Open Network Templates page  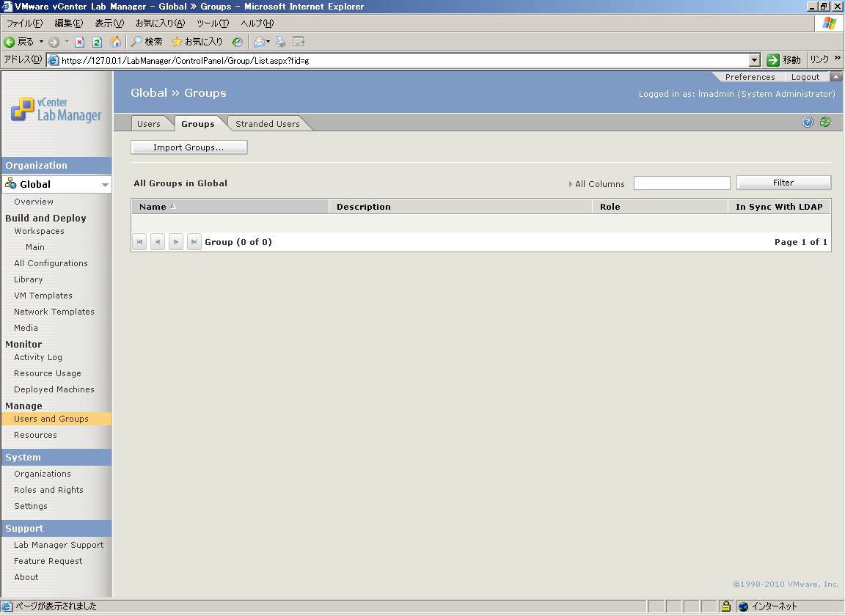click(x=54, y=312)
